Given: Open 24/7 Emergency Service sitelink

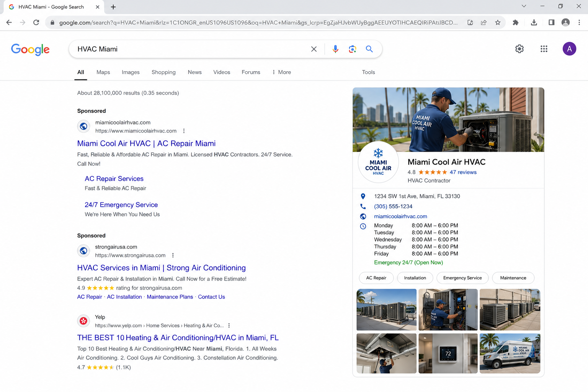Looking at the screenshot, I should (x=121, y=205).
